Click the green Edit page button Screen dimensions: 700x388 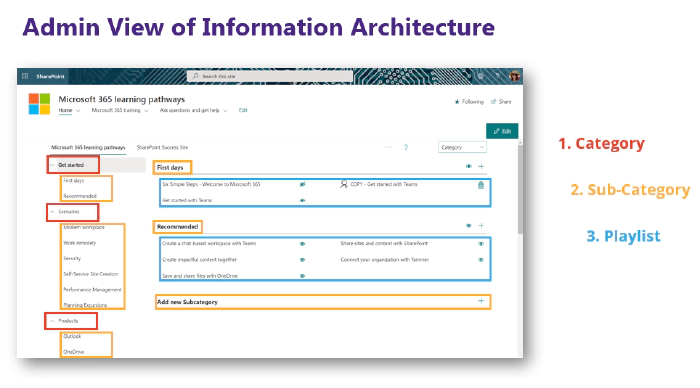(x=502, y=131)
